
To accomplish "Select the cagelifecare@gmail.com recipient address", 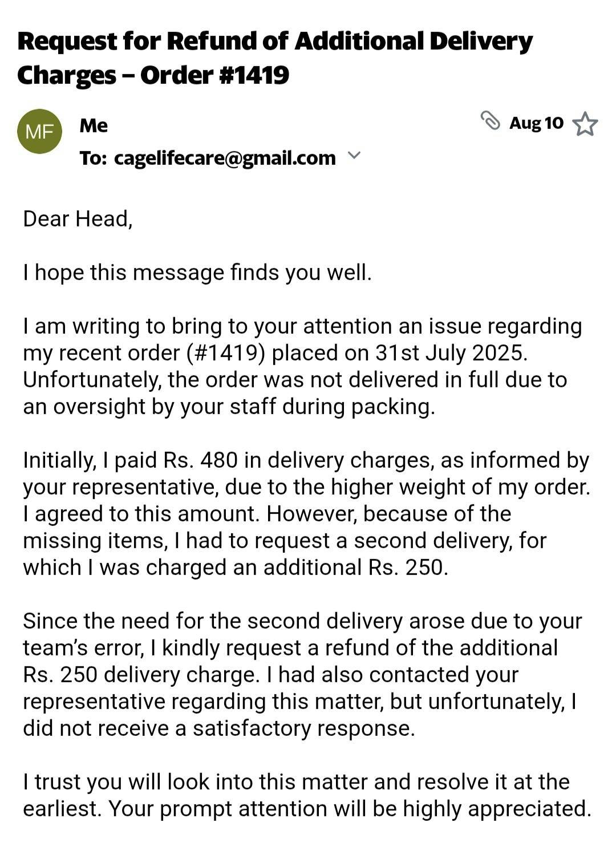I will (x=225, y=158).
